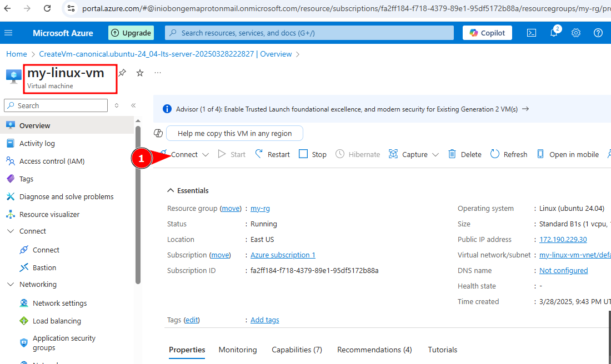This screenshot has width=611, height=364.
Task: Open Access control (IAM)
Action: click(x=52, y=161)
